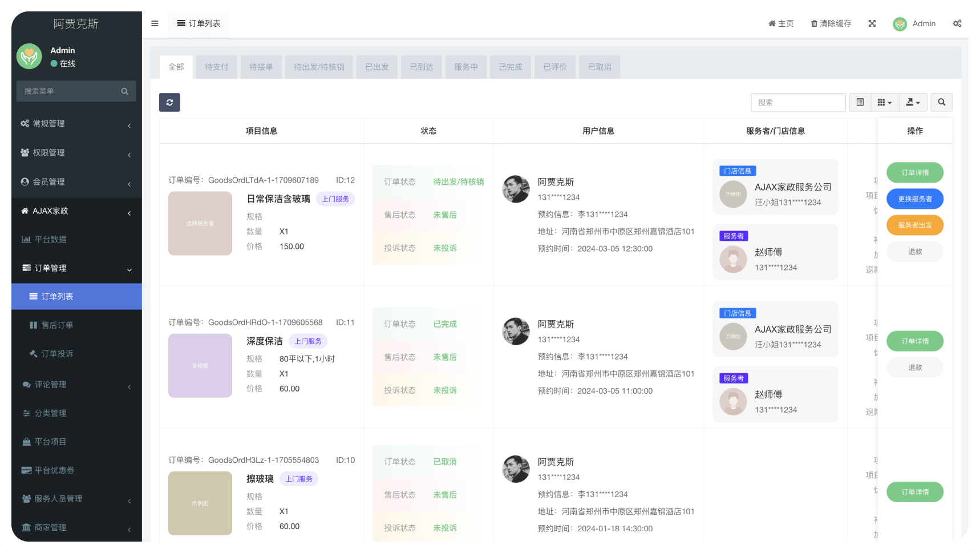The height and width of the screenshot is (553, 980).
Task: Click the fullscreen expand icon
Action: tap(872, 23)
